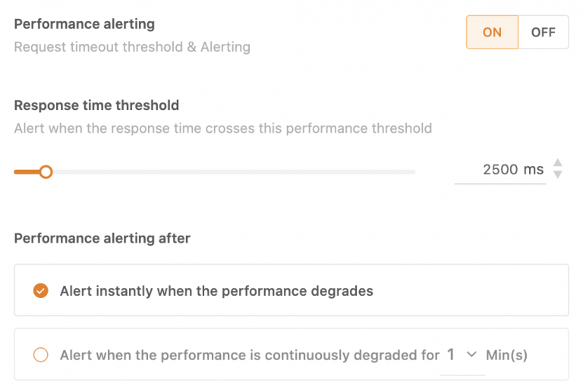Click the Performance alerting heading

point(84,24)
